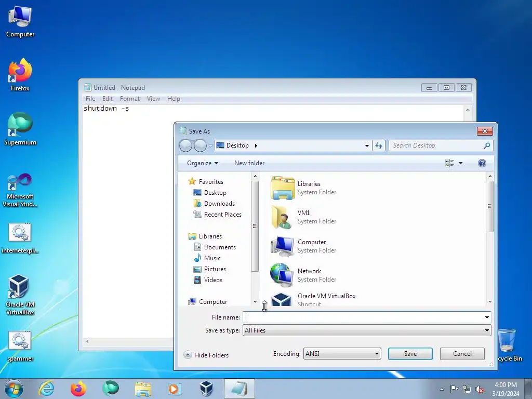Click the Back navigation button in Save As
Image resolution: width=532 pixels, height=399 pixels.
tap(185, 145)
